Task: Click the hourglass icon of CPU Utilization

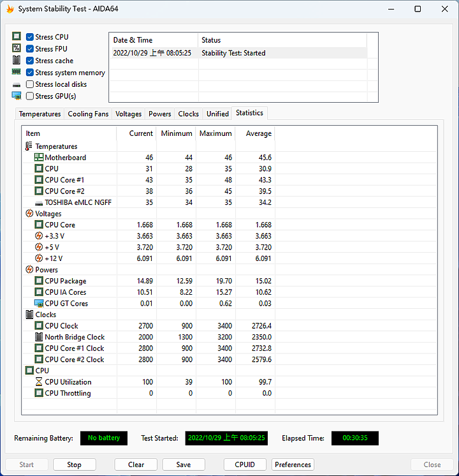Action: [x=38, y=382]
